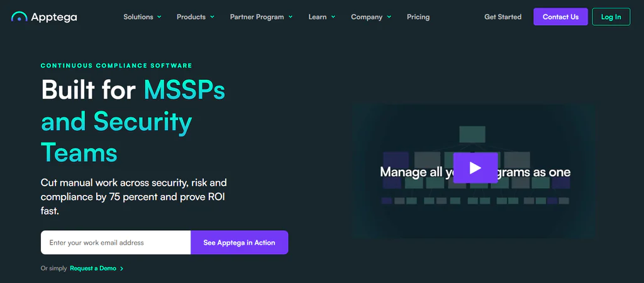Expand the Learn dropdown chevron

pyautogui.click(x=333, y=17)
